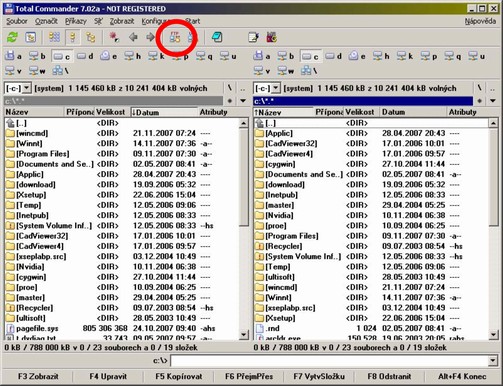This screenshot has width=503, height=386.
Task: Click the teal notebook toolbar icon
Action: 217,37
